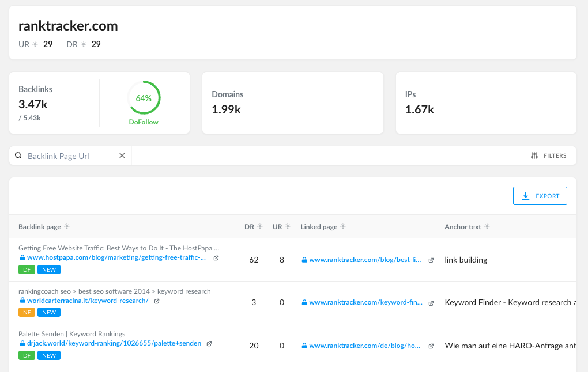Export the backlinks list

point(540,196)
